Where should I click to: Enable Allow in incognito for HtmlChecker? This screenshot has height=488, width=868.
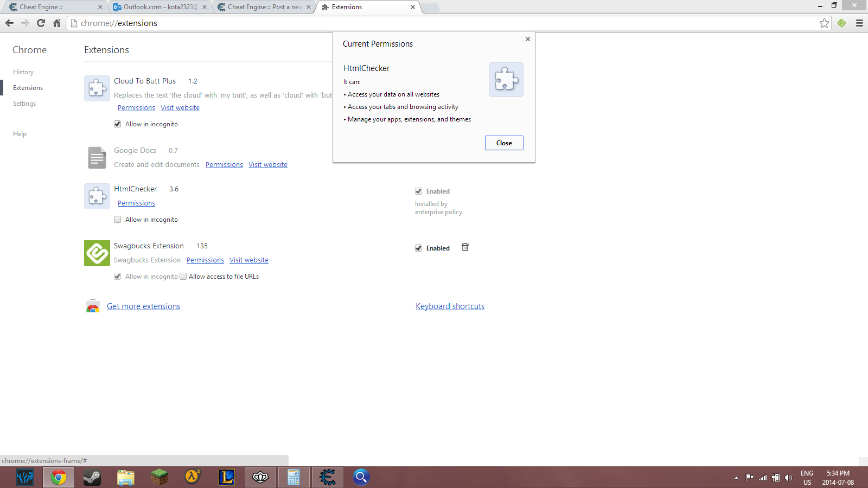point(117,219)
